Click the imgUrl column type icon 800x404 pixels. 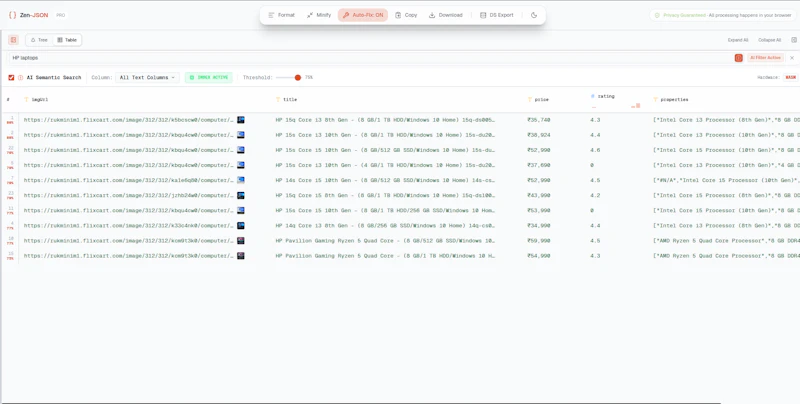pyautogui.click(x=27, y=99)
